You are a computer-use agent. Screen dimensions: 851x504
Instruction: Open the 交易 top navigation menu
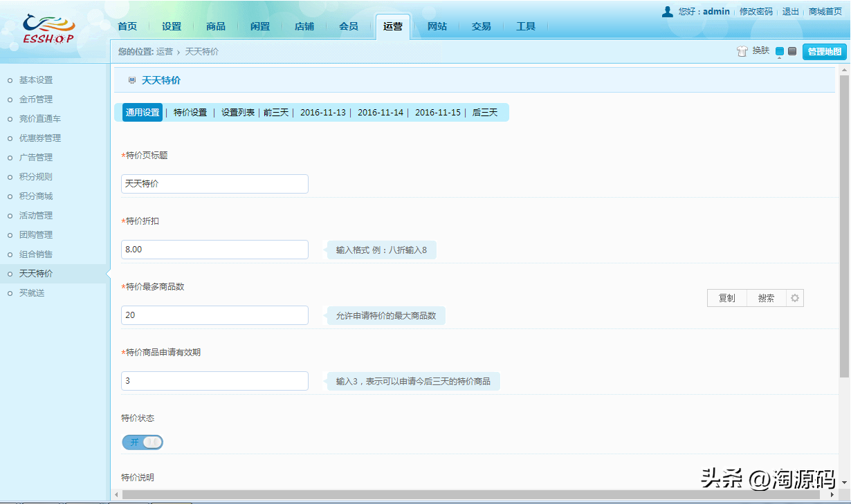pyautogui.click(x=482, y=26)
